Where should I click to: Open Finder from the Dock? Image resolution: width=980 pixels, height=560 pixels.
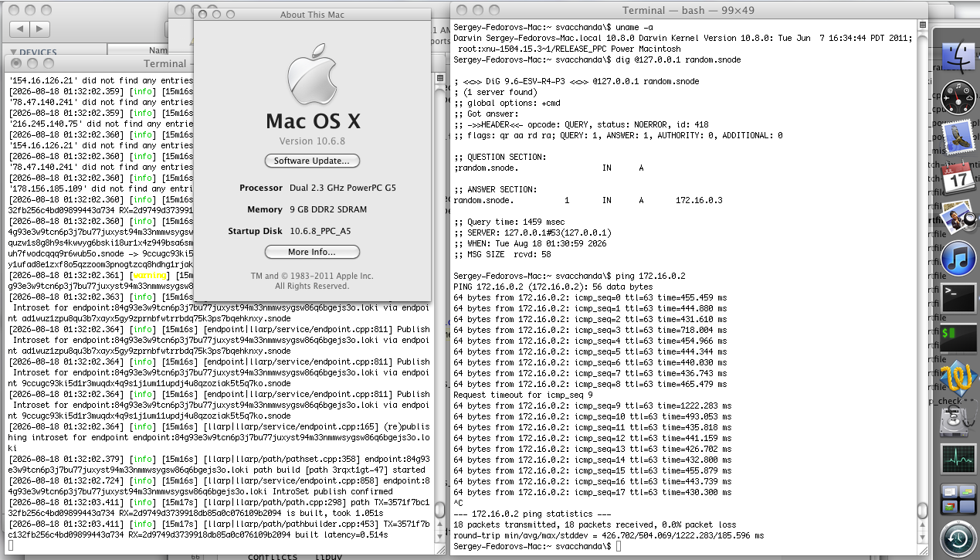[958, 56]
